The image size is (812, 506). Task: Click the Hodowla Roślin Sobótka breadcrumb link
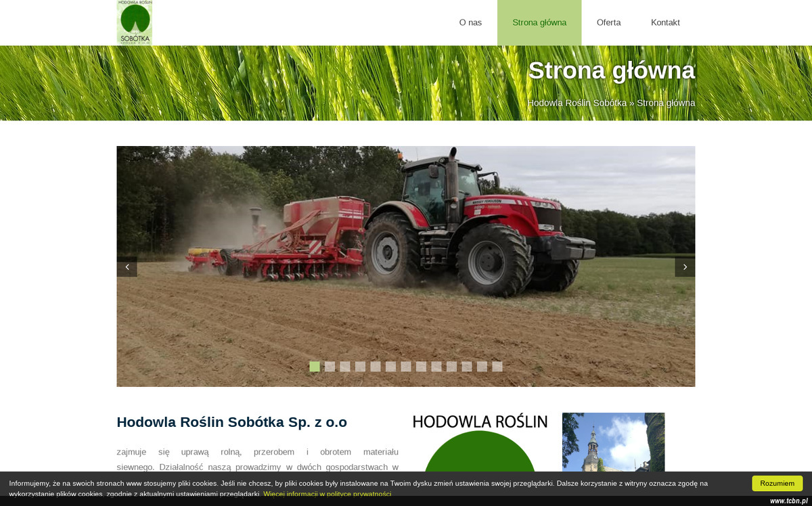tap(577, 103)
